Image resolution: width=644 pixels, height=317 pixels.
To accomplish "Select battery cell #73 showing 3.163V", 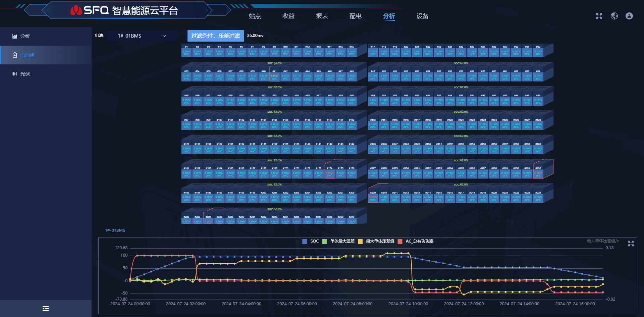I will coord(274,99).
